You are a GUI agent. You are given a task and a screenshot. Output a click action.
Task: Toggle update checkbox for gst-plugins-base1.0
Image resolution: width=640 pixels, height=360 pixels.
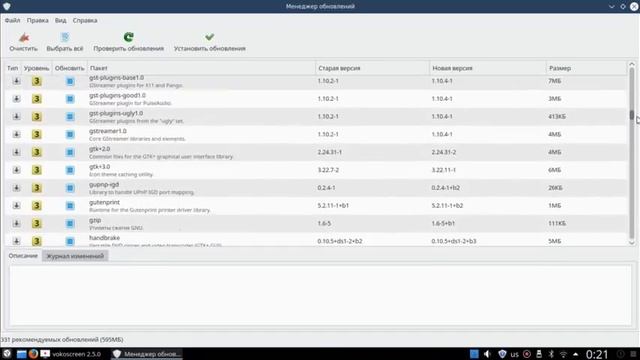(70, 81)
